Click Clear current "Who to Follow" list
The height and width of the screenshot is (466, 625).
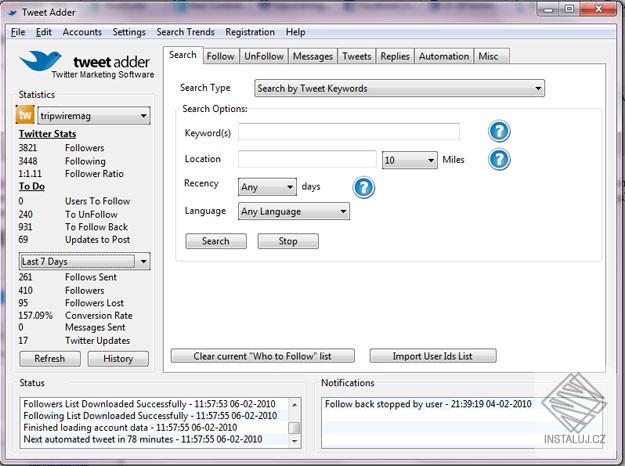[262, 356]
